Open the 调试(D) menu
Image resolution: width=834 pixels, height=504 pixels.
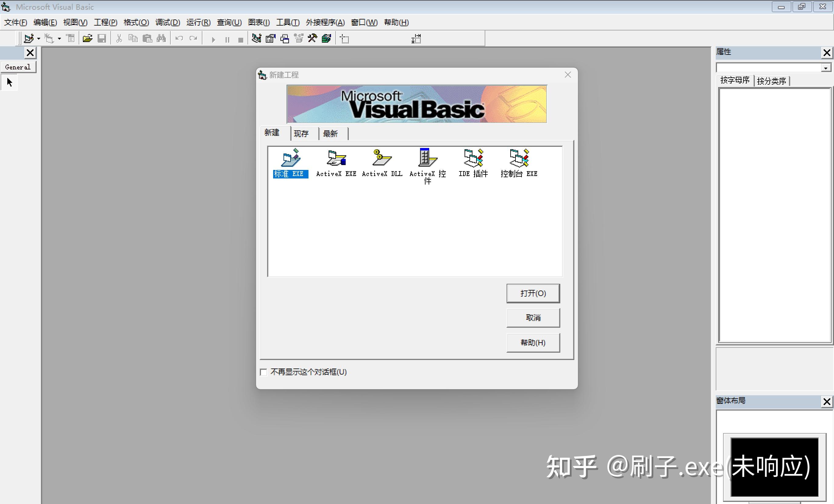tap(168, 22)
